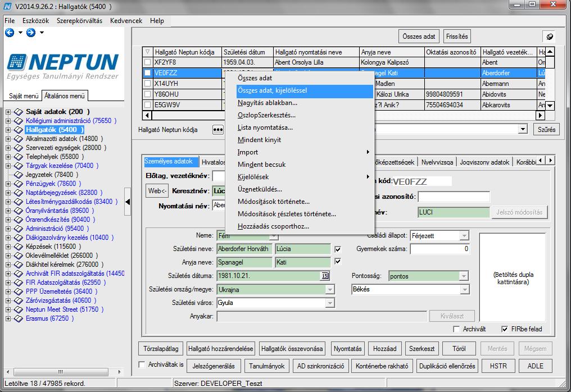
Task: Click grid vertical scrollbar up arrow
Action: 550,52
